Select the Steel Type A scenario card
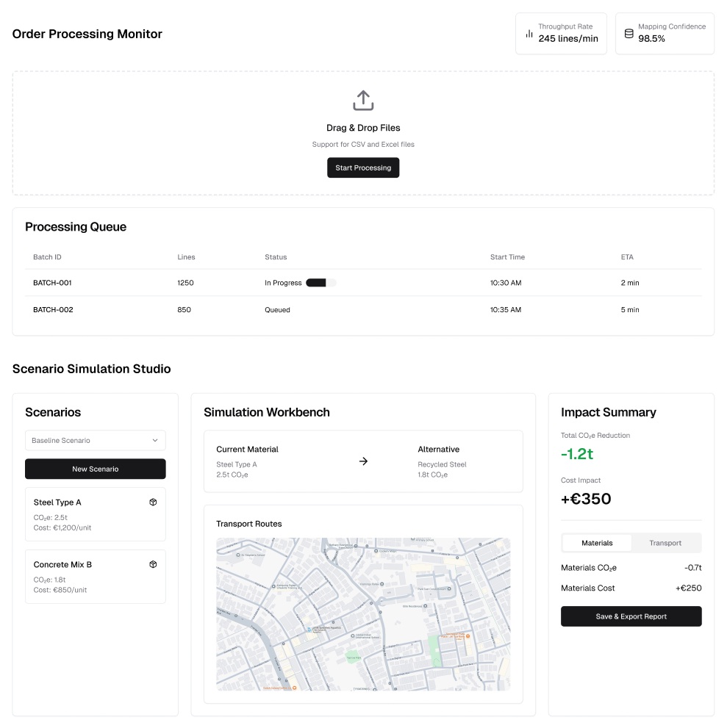727x728 pixels. coord(96,514)
